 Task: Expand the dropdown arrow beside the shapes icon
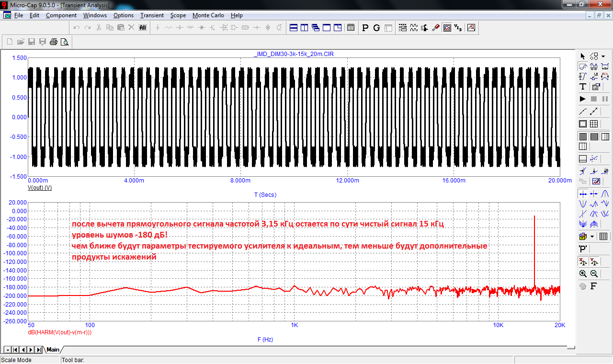tap(603, 56)
